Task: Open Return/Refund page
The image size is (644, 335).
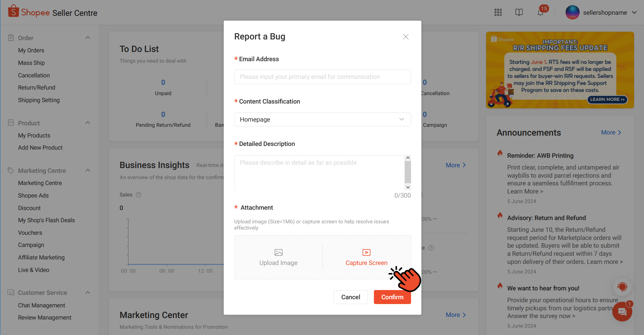Action: click(36, 88)
